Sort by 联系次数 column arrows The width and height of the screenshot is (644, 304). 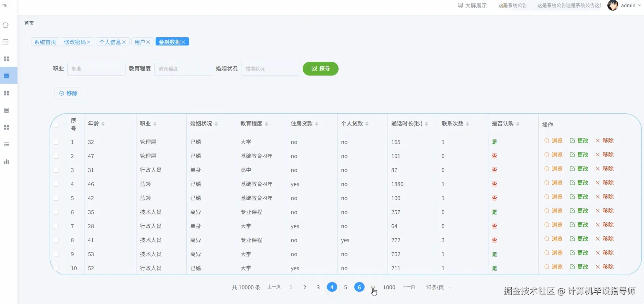pyautogui.click(x=468, y=123)
